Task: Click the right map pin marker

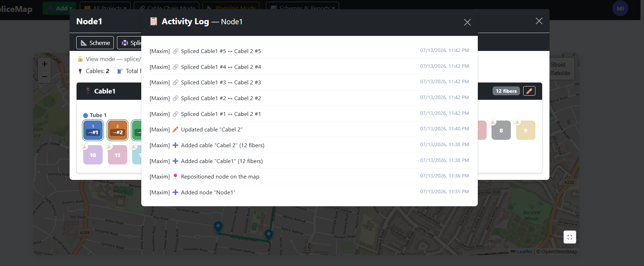Action: (x=269, y=235)
